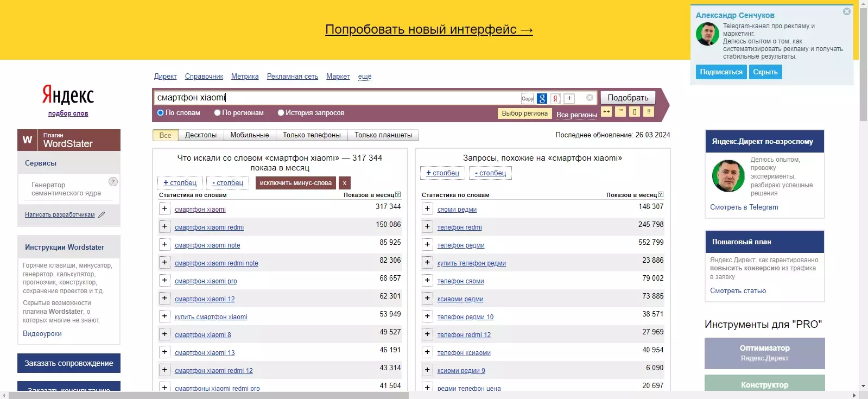Screen dimensions: 868x399
Task: Apply the ++ operator button
Action: (x=606, y=111)
